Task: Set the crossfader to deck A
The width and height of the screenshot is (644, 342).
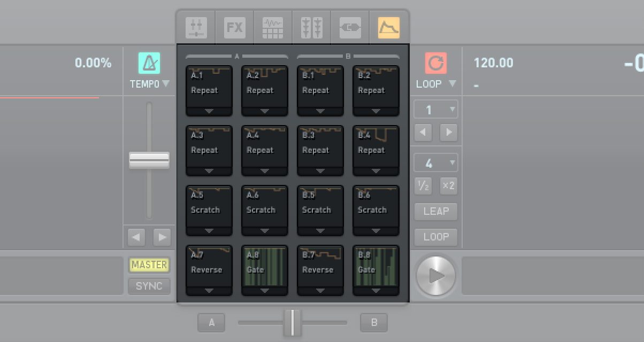Action: [x=211, y=323]
